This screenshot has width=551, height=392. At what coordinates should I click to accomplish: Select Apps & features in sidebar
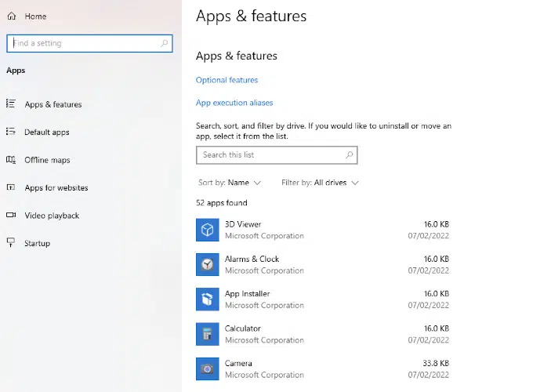pyautogui.click(x=53, y=104)
